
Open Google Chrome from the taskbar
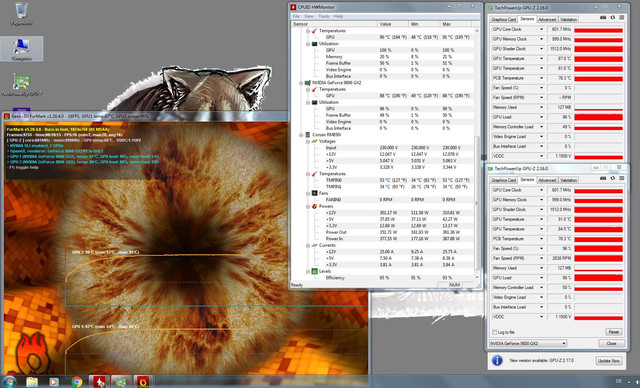[76, 382]
